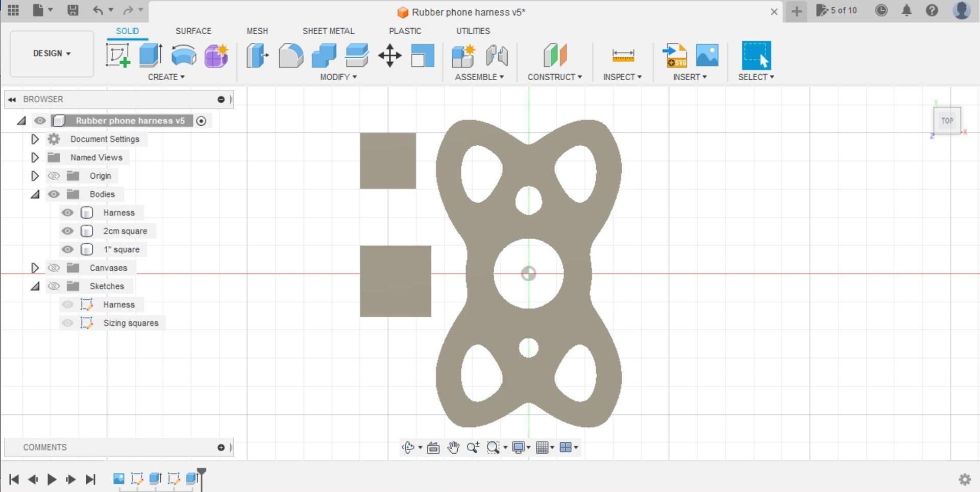Open the MODIFY dropdown menu

tap(338, 77)
